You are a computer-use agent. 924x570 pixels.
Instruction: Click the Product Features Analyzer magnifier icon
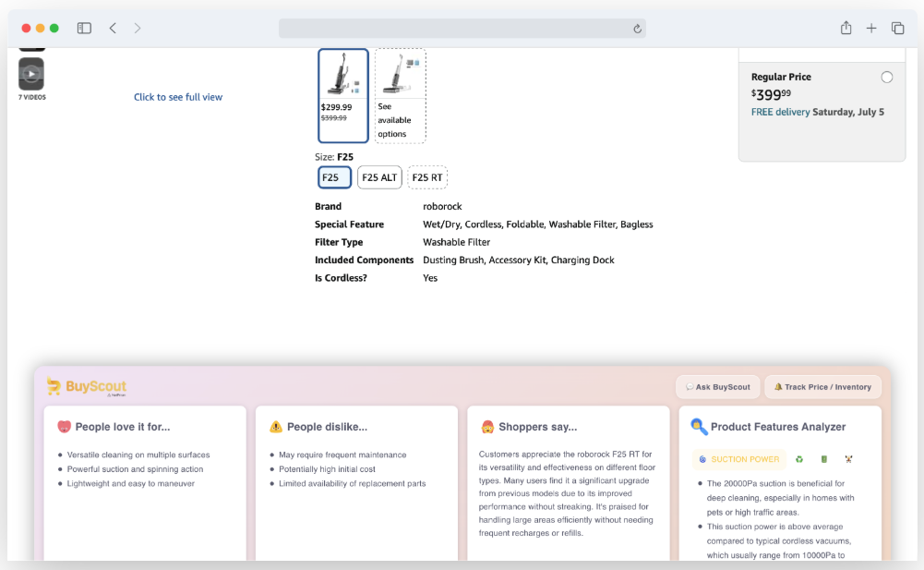699,427
